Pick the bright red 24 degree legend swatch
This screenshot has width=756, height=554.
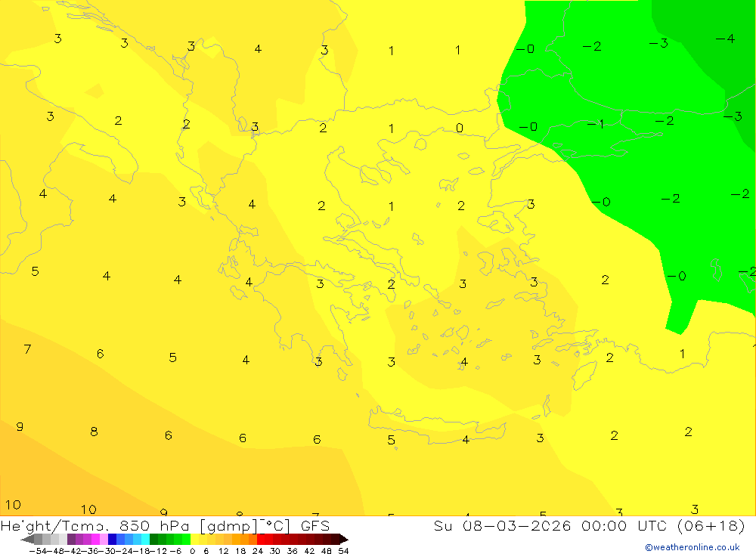click(261, 540)
